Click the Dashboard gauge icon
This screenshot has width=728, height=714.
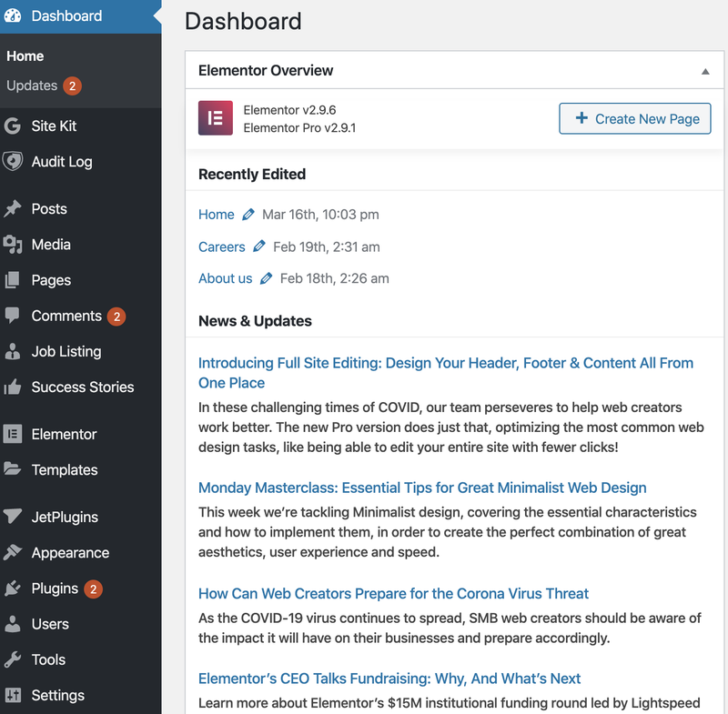point(13,15)
